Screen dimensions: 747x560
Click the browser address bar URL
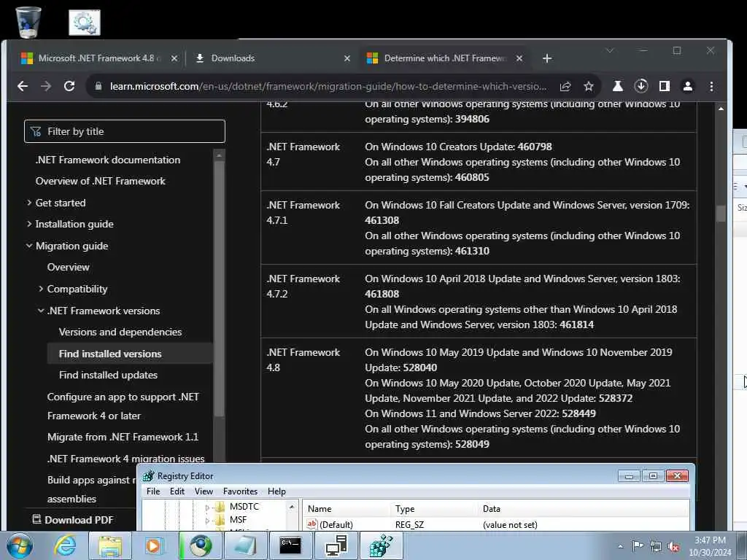pyautogui.click(x=328, y=86)
